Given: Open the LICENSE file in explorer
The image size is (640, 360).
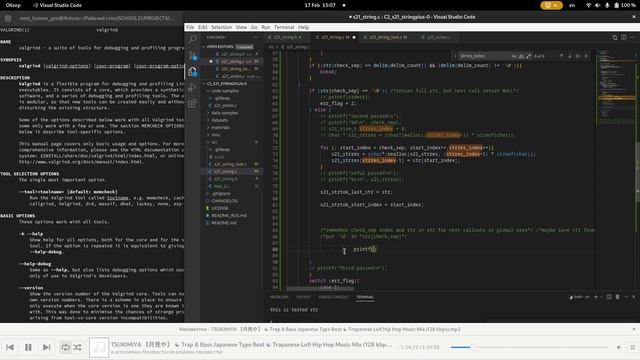Looking at the screenshot, I should [231, 208].
